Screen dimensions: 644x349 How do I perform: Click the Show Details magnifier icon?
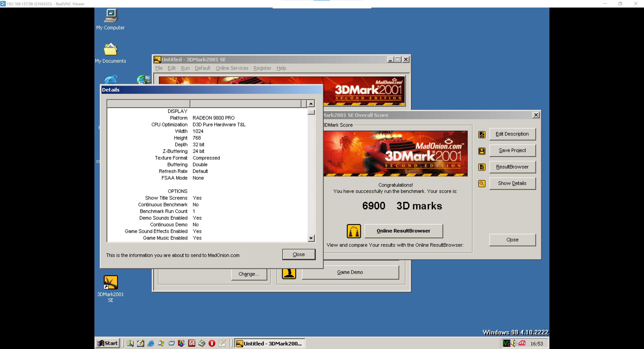(x=482, y=184)
